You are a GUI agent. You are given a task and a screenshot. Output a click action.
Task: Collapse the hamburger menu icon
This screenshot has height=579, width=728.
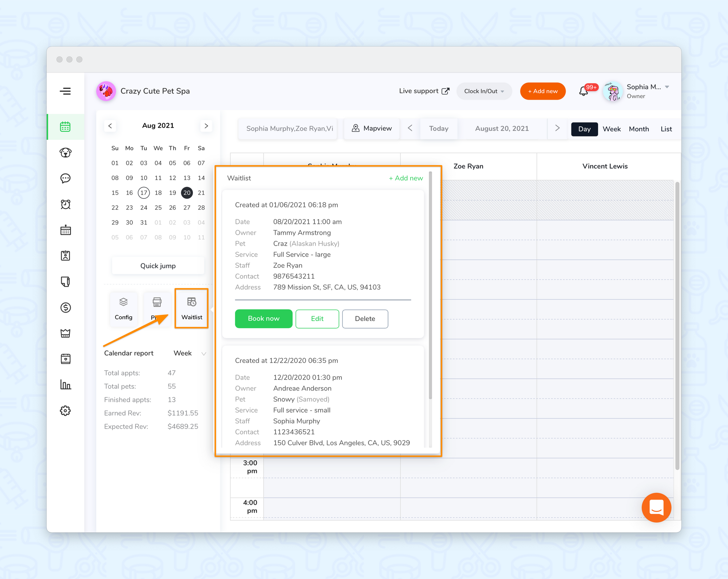coord(66,91)
